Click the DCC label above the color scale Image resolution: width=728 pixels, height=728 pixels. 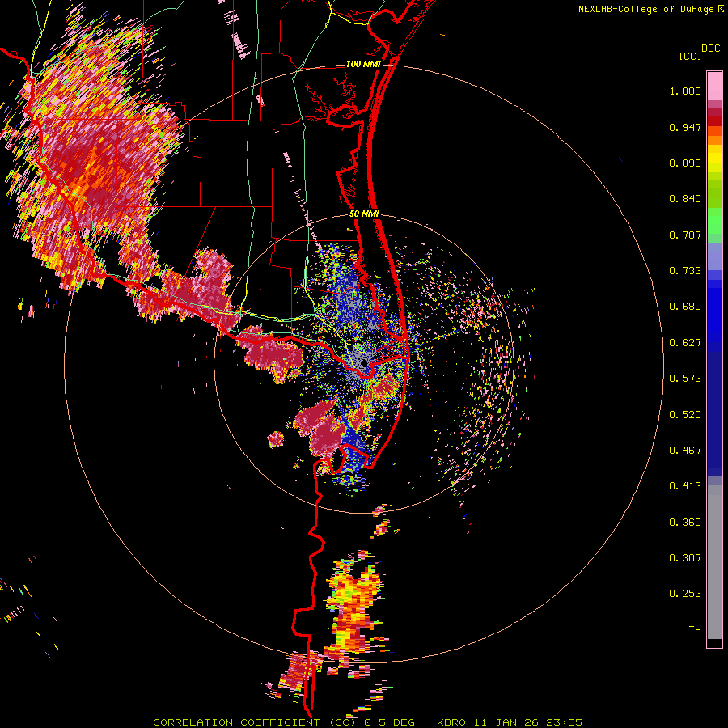[711, 49]
